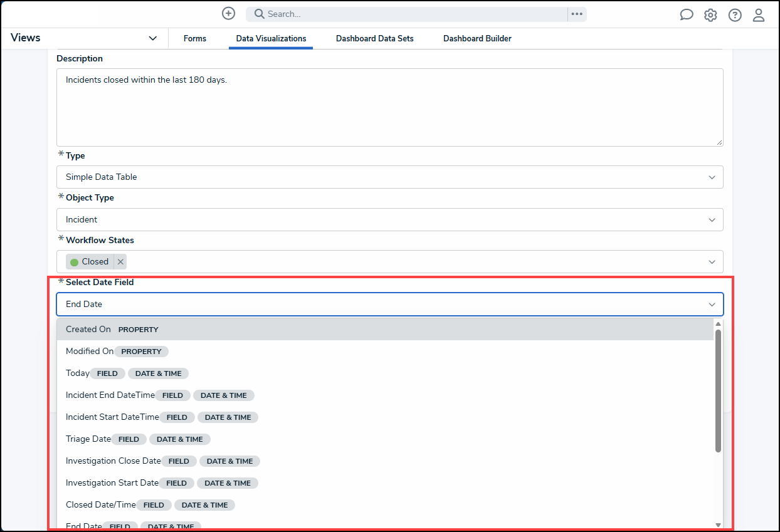Screen dimensions: 780x532
Task: Choose Modified On property option
Action: 385,352
